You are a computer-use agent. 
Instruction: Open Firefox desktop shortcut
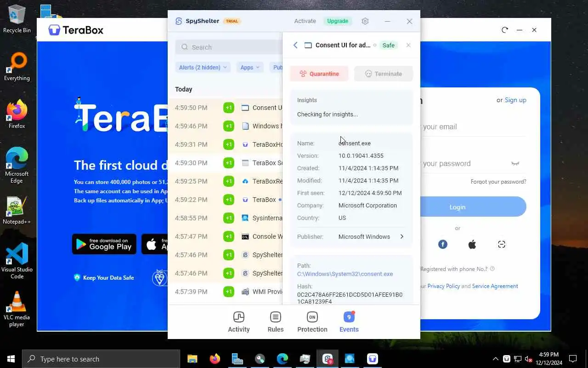17,115
